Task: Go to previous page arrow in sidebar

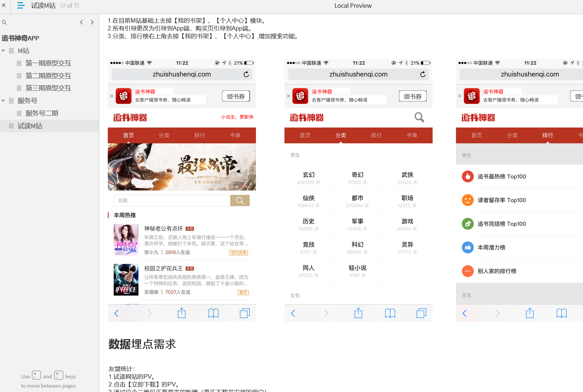Action: tap(81, 22)
